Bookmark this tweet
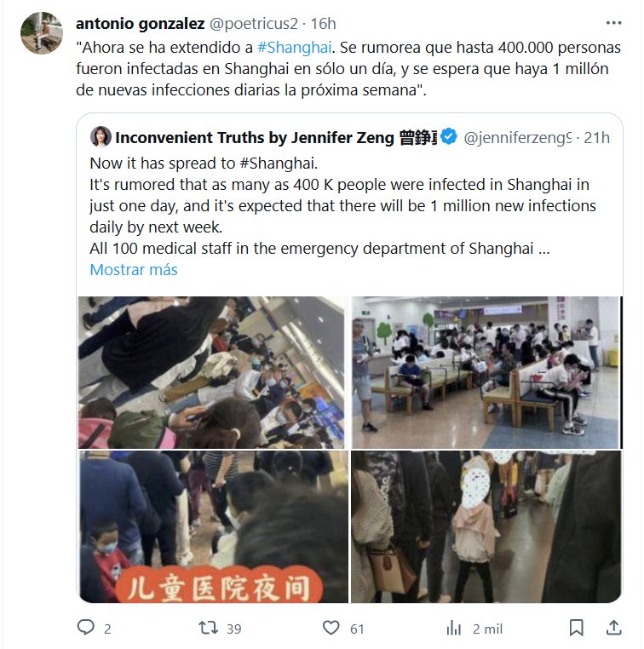Viewport: 644px width, 649px height. (x=576, y=628)
